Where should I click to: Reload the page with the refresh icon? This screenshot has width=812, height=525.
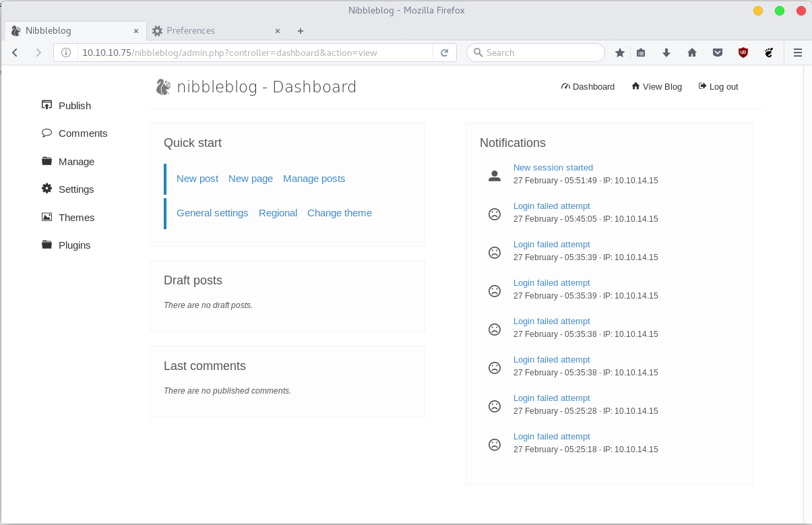click(x=445, y=53)
